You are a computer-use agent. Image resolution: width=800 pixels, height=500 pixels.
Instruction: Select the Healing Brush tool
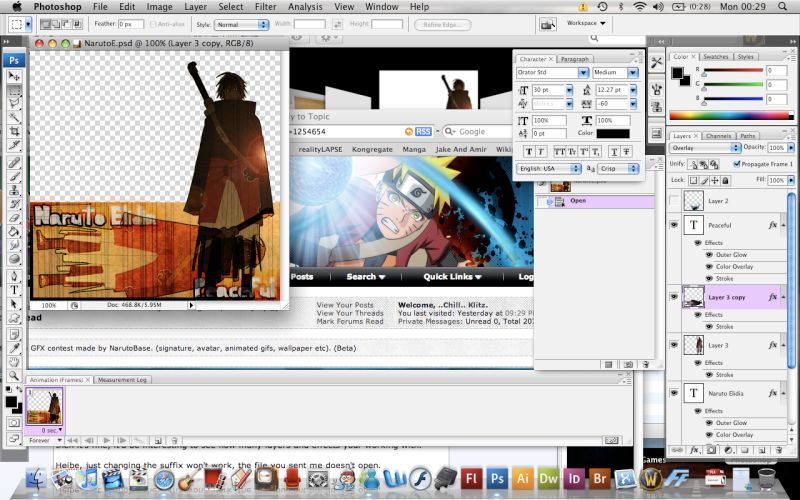pos(14,163)
